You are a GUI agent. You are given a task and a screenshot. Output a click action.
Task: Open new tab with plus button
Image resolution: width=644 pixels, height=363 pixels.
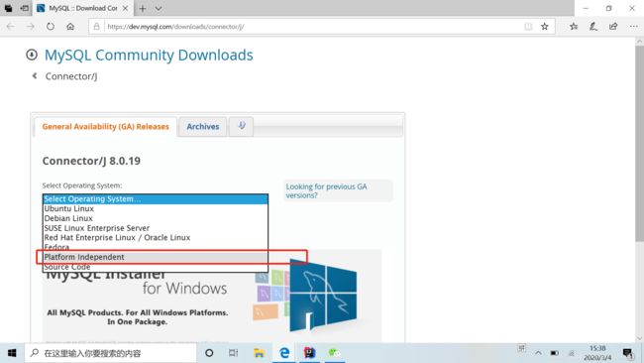[x=143, y=8]
